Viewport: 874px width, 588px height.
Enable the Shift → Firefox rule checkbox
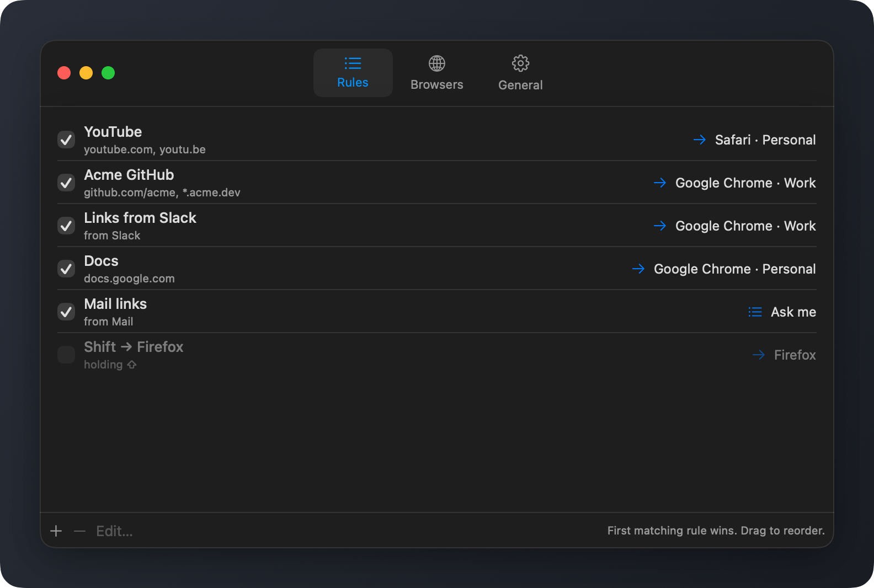coord(66,355)
